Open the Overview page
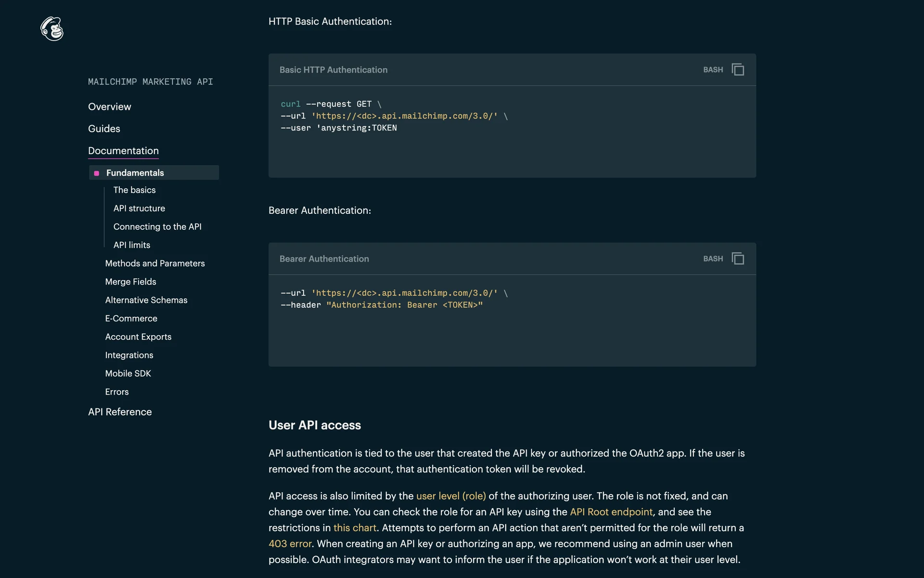The width and height of the screenshot is (924, 578). tap(109, 107)
